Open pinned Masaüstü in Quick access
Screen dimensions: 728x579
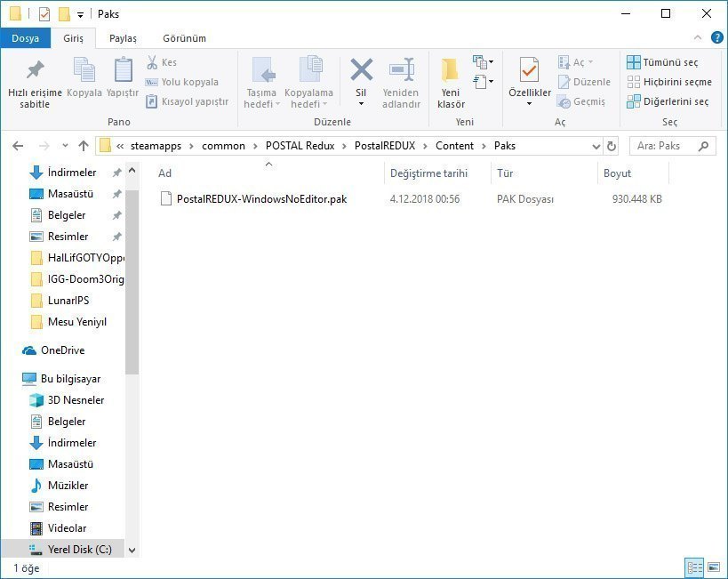click(70, 194)
